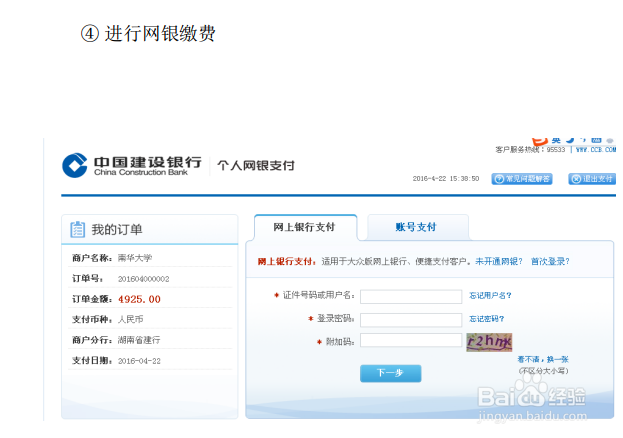Screen dimensions: 623x438
Task: Click the 我的订单 clipboard icon
Action: click(77, 229)
